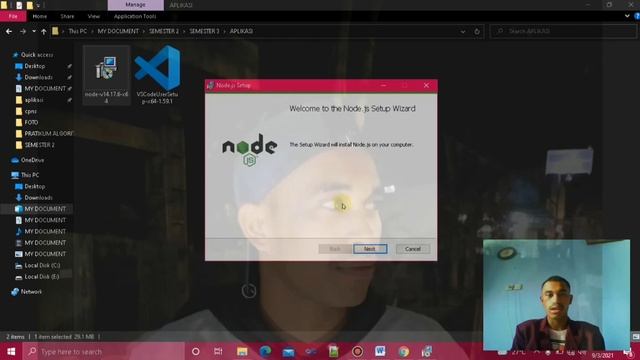This screenshot has width=640, height=360.
Task: Open Mail app from taskbar
Action: 289,351
